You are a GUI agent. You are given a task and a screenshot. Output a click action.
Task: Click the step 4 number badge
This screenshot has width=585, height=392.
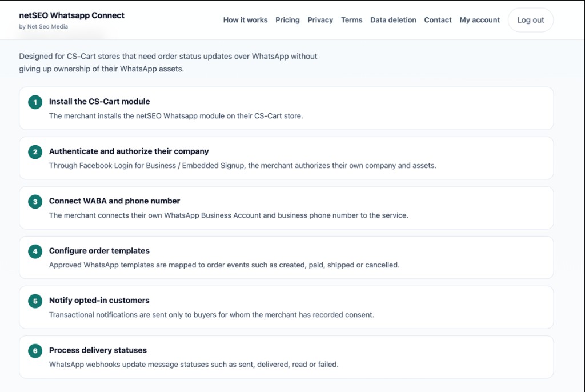35,251
